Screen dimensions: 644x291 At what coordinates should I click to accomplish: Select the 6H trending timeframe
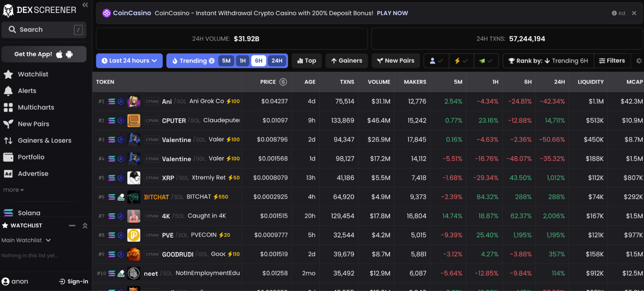[x=258, y=61]
